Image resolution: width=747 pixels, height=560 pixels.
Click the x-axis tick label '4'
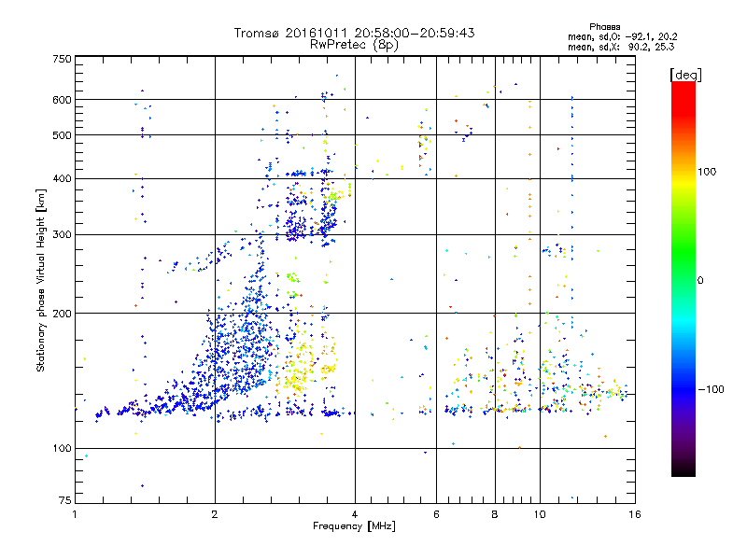click(355, 514)
